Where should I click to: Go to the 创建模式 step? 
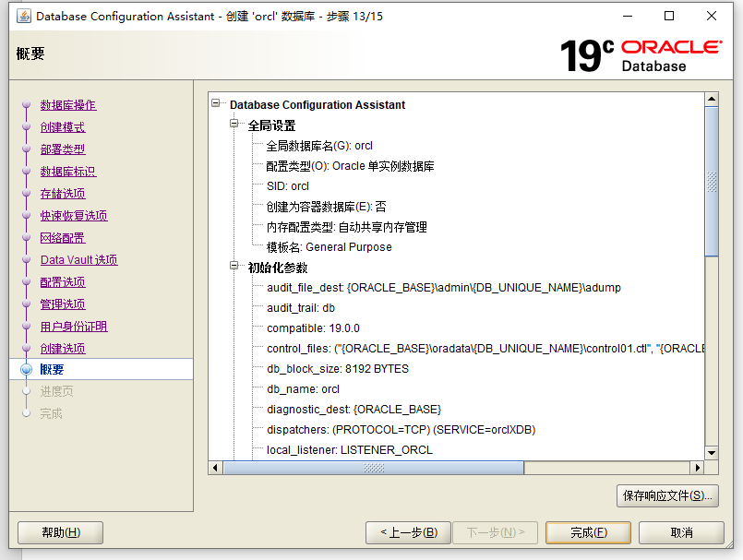[x=63, y=127]
